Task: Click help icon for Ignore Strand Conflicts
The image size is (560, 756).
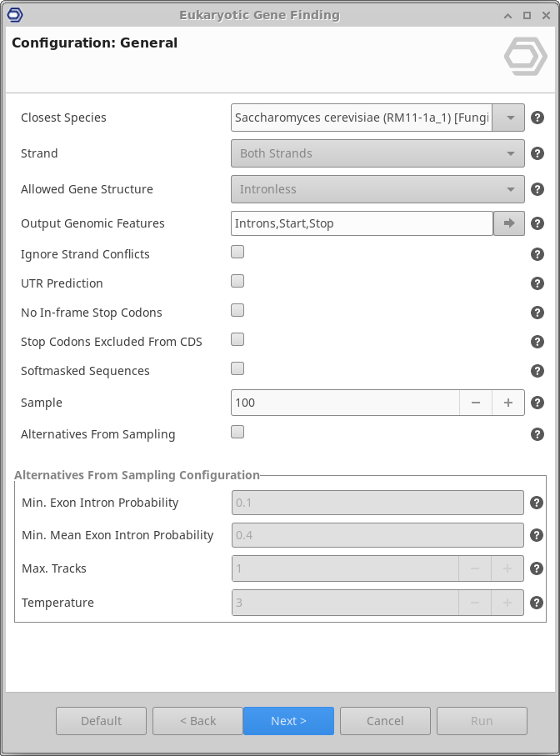Action: (537, 254)
